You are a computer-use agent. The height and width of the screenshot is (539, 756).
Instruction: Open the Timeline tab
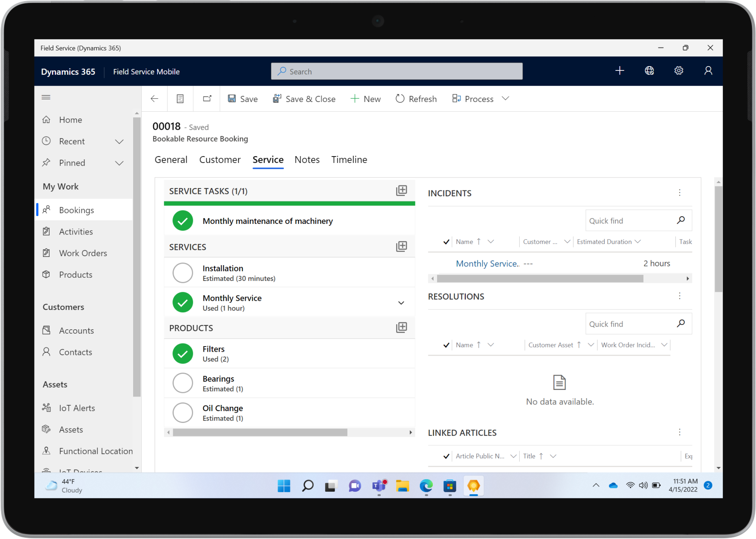[349, 160]
